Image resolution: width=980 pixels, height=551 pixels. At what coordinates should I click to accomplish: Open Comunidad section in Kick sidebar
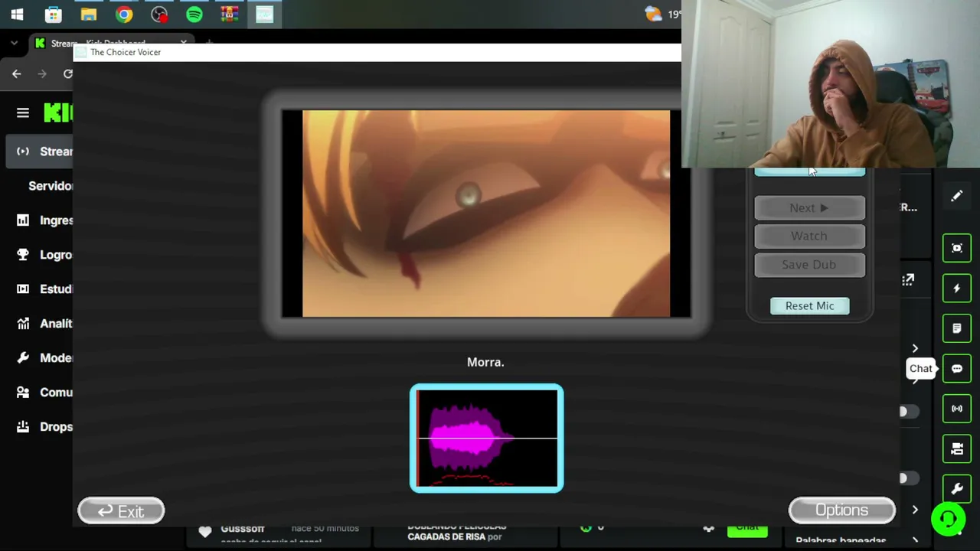coord(45,393)
